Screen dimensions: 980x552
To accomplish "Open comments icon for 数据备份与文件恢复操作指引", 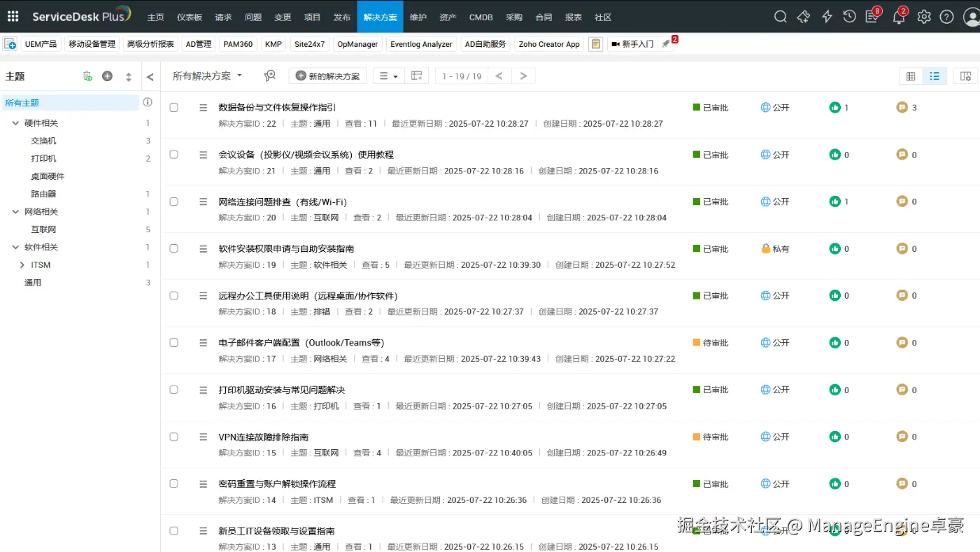I will tap(902, 108).
